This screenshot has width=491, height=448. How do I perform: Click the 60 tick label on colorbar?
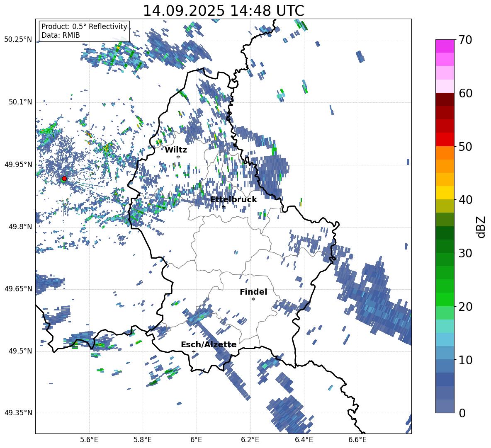pos(467,94)
